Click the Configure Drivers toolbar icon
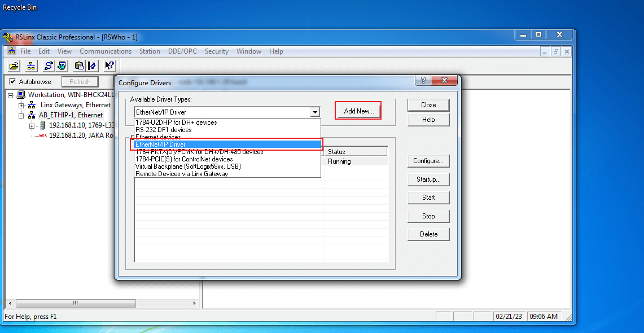The image size is (644, 333). [x=49, y=65]
